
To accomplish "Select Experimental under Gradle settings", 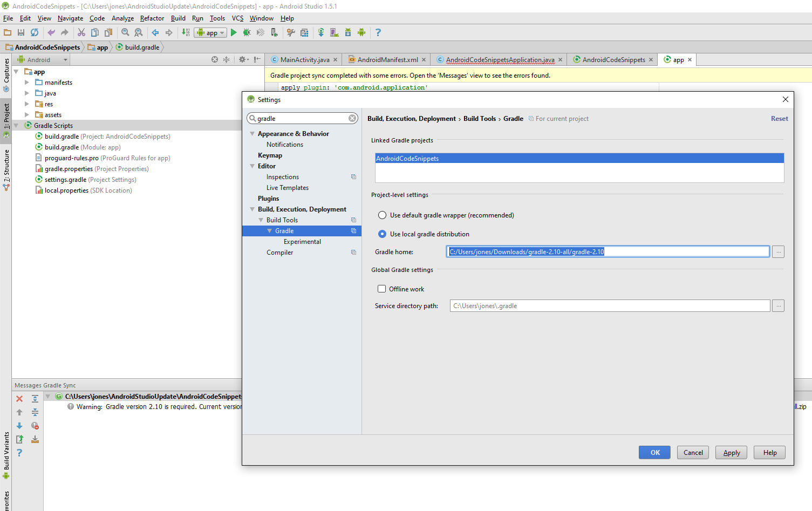I will [302, 242].
